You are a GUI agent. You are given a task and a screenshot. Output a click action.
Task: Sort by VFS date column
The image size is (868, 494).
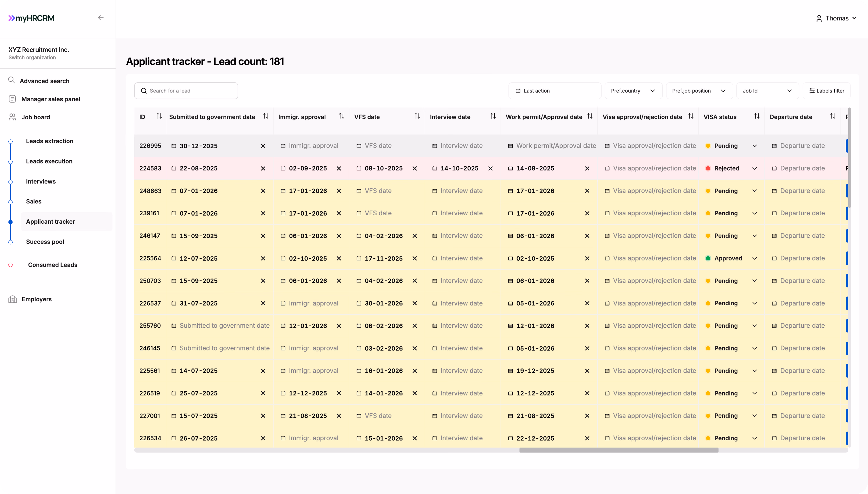click(417, 116)
